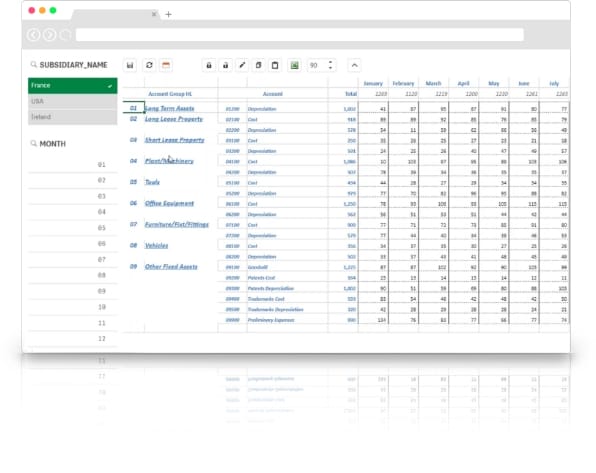Open search for SUBSIDIARY_NAME filter
596x473 pixels.
34,65
